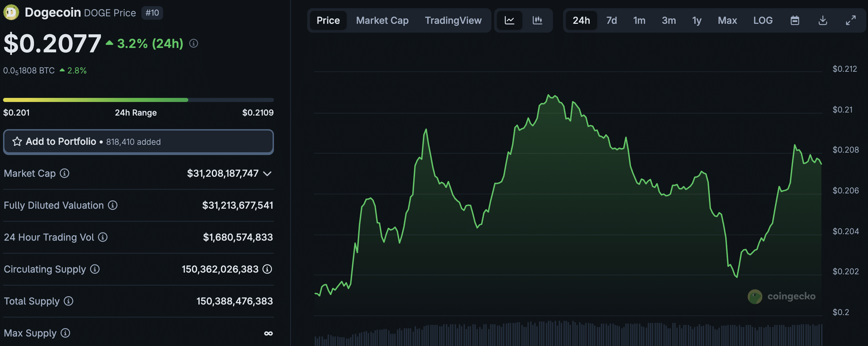The width and height of the screenshot is (868, 346).
Task: Click the Market Cap info icon
Action: (x=65, y=173)
